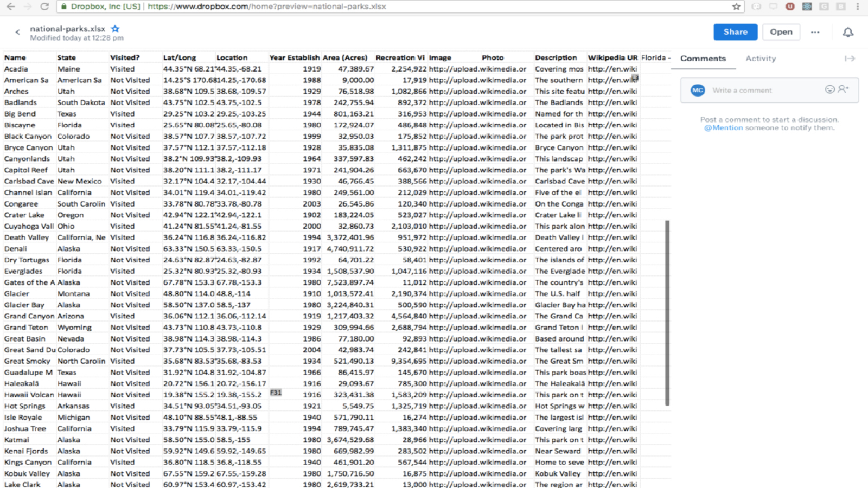This screenshot has width=868, height=488.
Task: Click the Visited? column header
Action: click(x=125, y=57)
